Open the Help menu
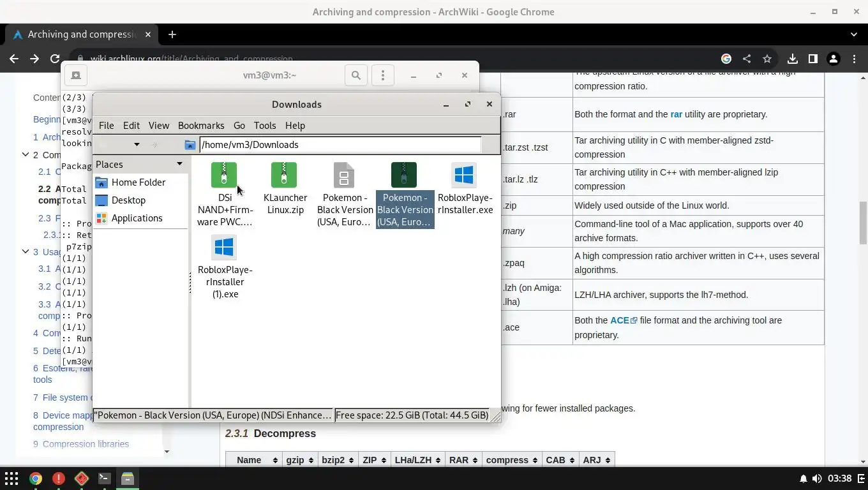868x490 pixels. [295, 126]
